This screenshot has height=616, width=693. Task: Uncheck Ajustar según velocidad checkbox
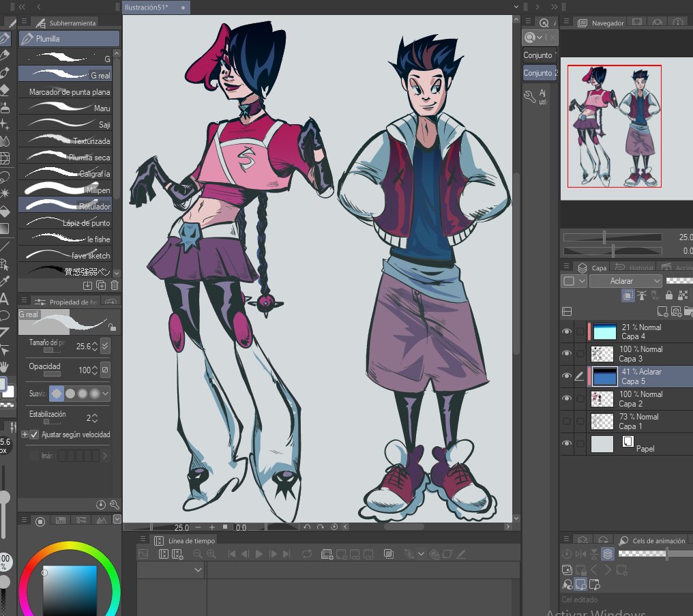tap(34, 435)
